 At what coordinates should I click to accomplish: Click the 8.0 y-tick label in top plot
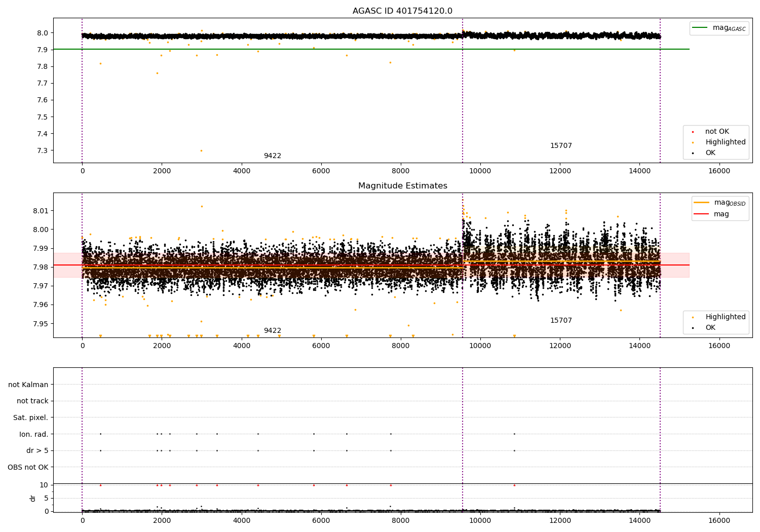click(43, 33)
